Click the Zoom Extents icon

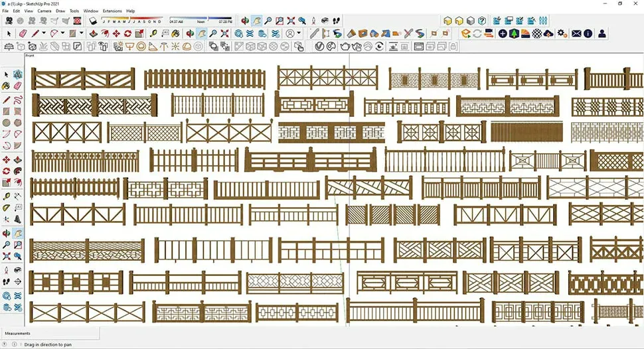pyautogui.click(x=291, y=21)
